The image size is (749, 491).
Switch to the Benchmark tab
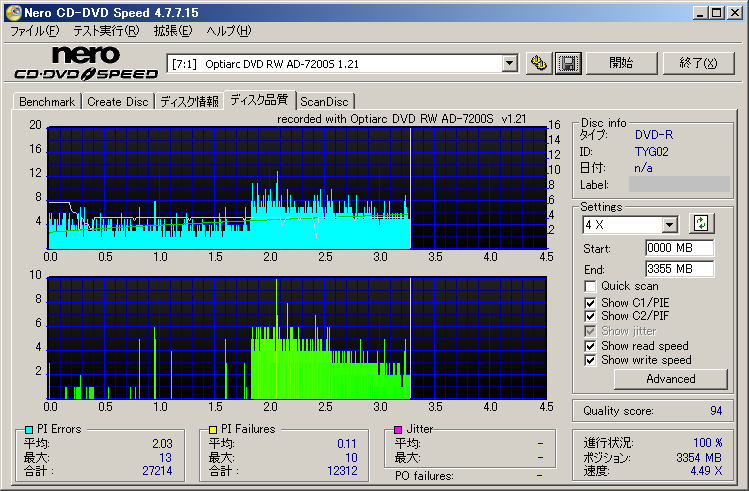(47, 102)
